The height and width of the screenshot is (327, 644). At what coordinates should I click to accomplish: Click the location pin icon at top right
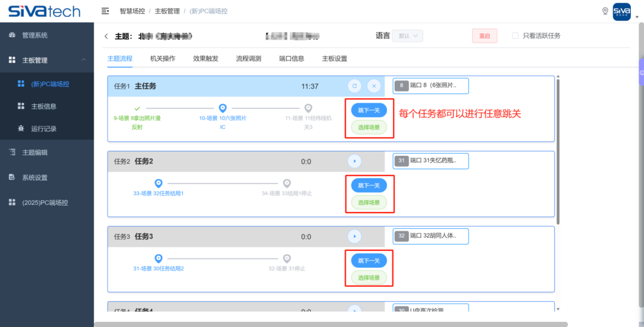coord(605,11)
